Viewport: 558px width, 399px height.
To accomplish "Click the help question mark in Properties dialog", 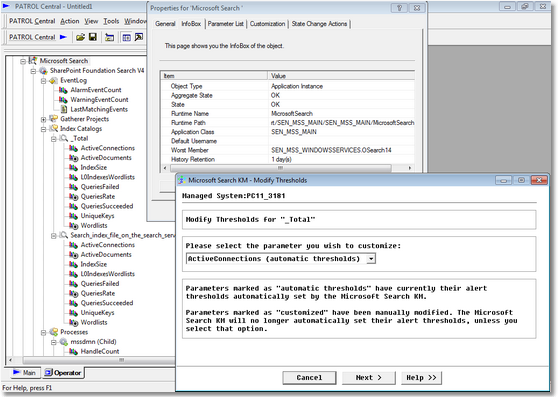I will (399, 8).
